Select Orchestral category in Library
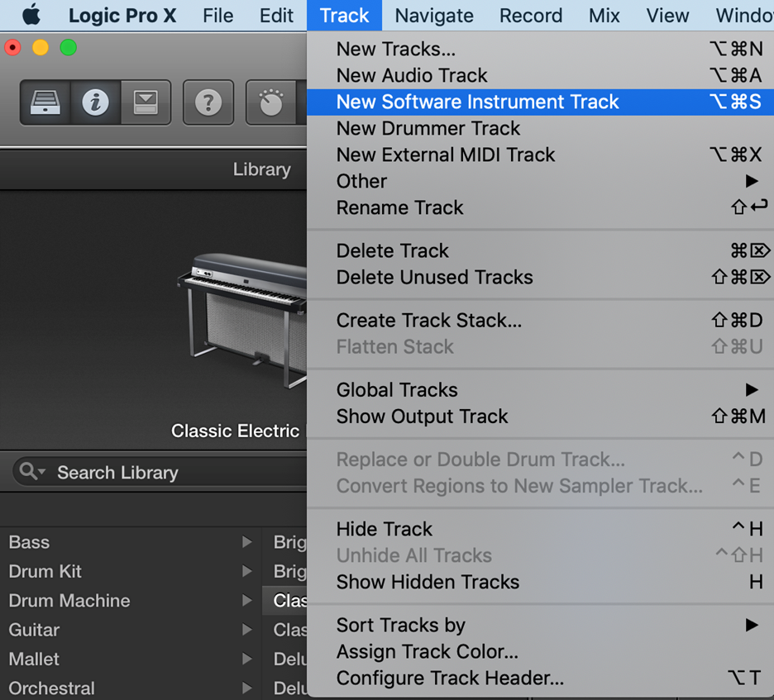Viewport: 774px width, 700px height. pos(131,688)
